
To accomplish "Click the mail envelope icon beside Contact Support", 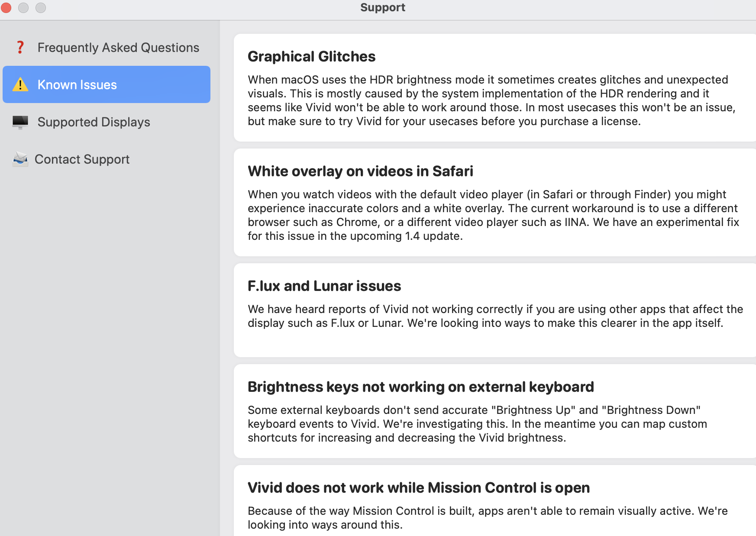I will point(20,159).
